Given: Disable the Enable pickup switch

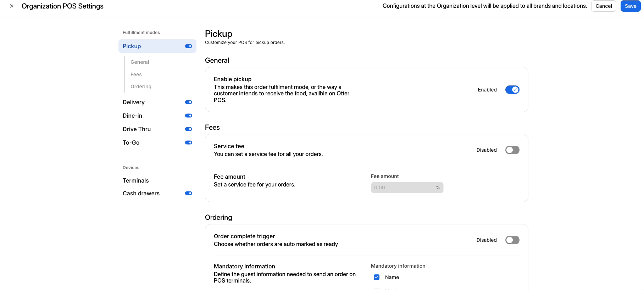Looking at the screenshot, I should click(512, 90).
